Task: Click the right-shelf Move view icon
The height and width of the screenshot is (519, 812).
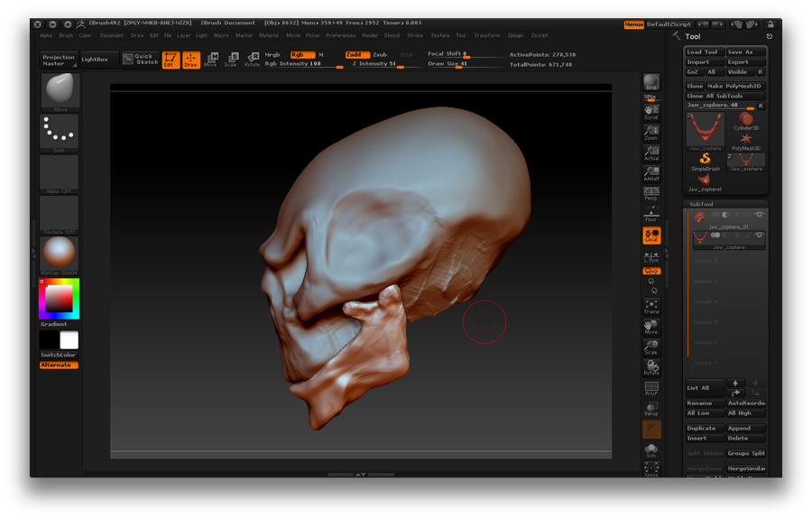Action: click(651, 327)
